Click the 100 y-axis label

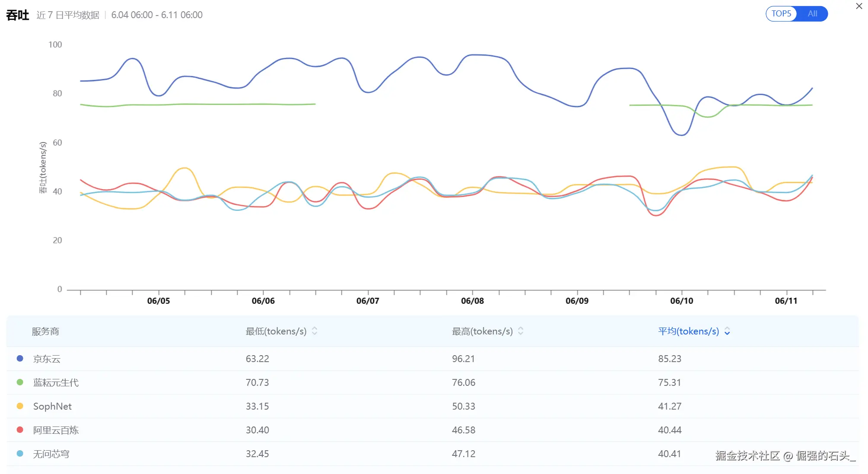click(55, 45)
